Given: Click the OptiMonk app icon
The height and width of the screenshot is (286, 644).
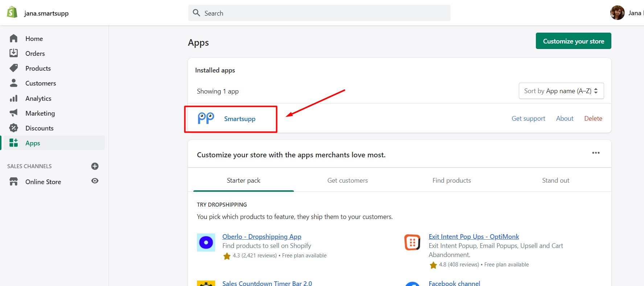Looking at the screenshot, I should coord(413,243).
